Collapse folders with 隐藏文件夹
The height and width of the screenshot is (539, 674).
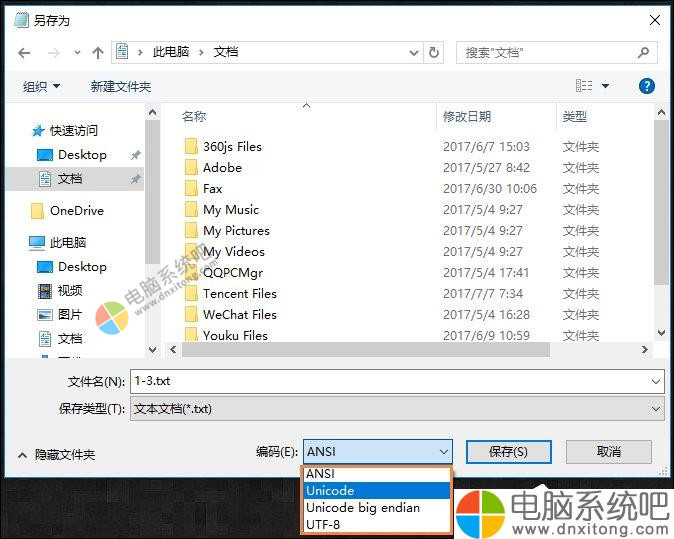(x=57, y=454)
